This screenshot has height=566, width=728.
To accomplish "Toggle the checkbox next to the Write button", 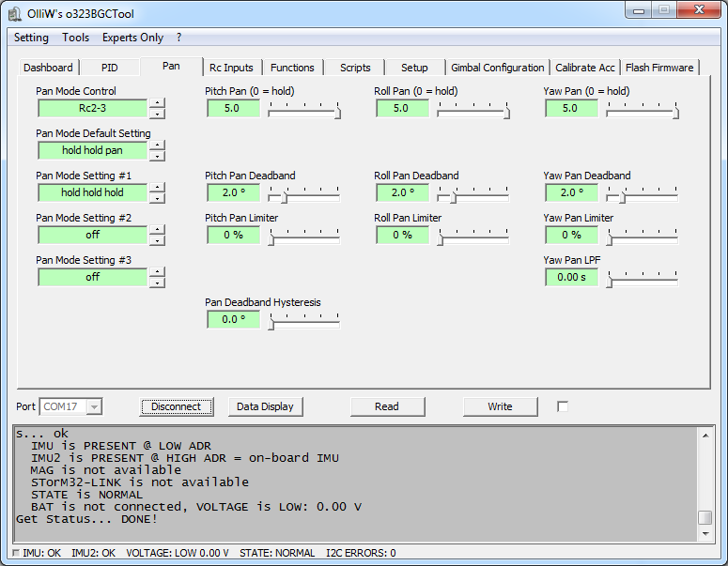I will [x=563, y=406].
